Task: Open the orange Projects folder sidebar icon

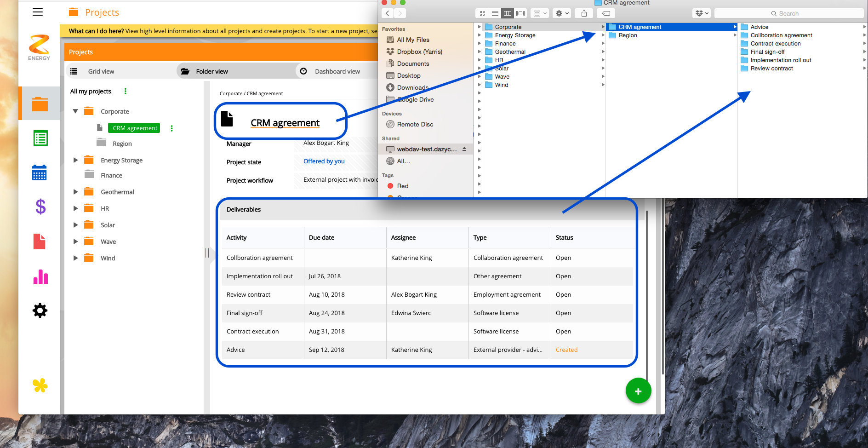Action: (40, 104)
